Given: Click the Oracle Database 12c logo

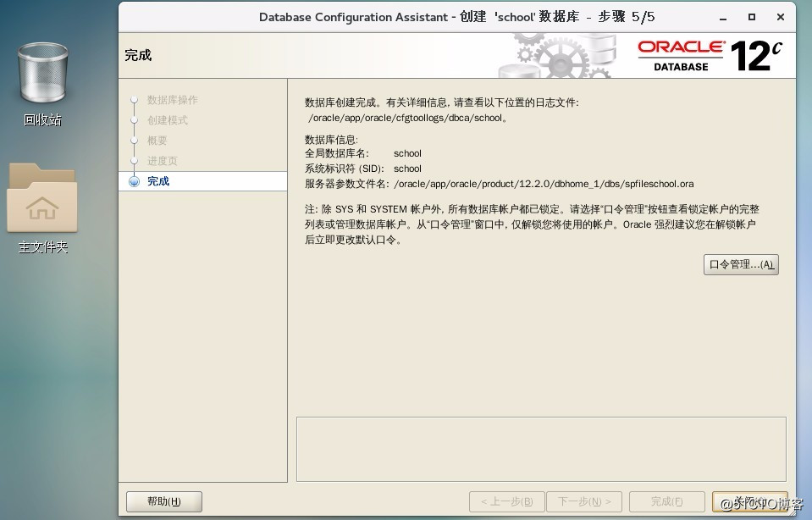Looking at the screenshot, I should tap(710, 56).
